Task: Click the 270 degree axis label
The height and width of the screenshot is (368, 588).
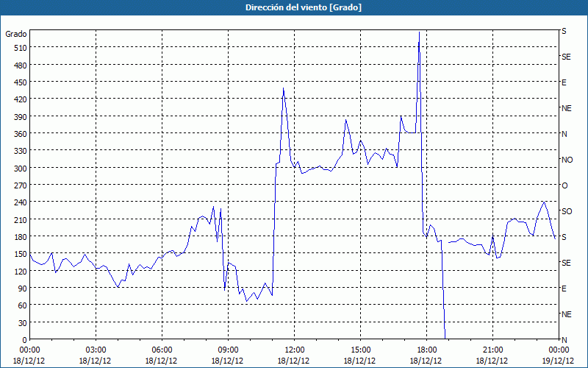Action: 21,185
